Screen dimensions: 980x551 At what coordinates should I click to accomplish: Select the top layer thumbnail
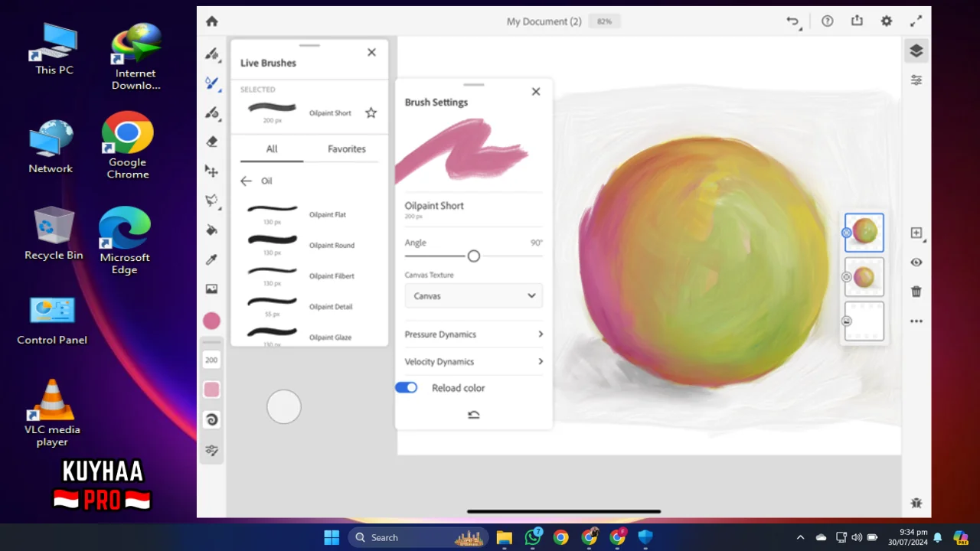(864, 233)
